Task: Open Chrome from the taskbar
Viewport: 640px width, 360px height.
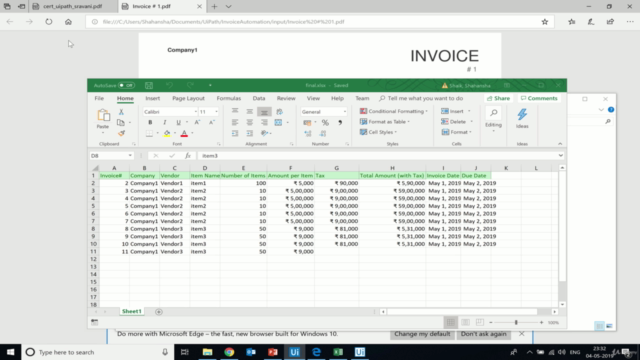Action: click(x=229, y=352)
